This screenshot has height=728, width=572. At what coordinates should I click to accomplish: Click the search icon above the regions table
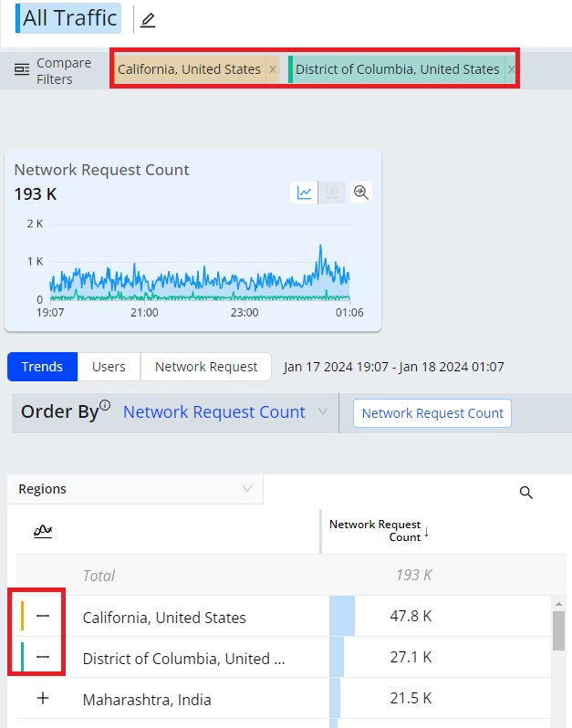click(x=525, y=493)
